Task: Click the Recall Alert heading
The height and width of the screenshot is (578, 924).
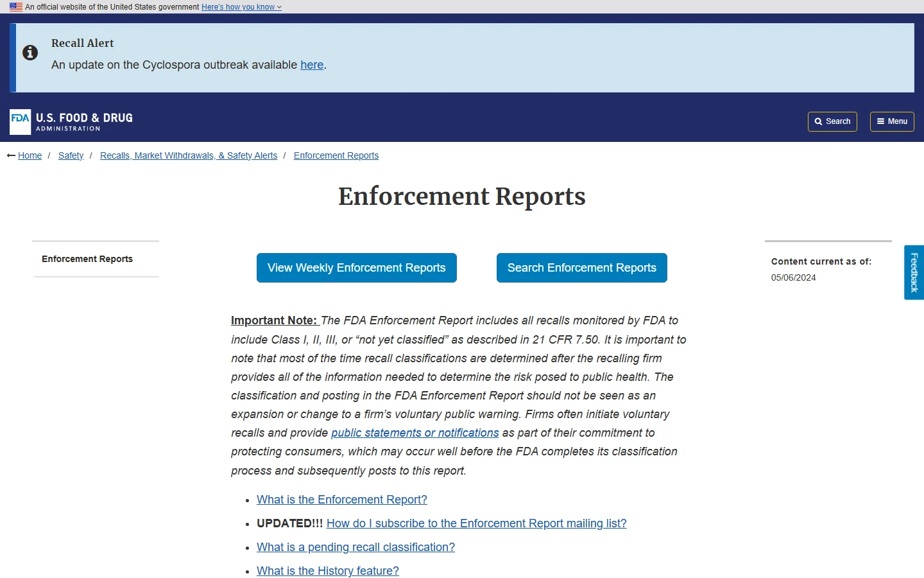Action: click(x=83, y=43)
